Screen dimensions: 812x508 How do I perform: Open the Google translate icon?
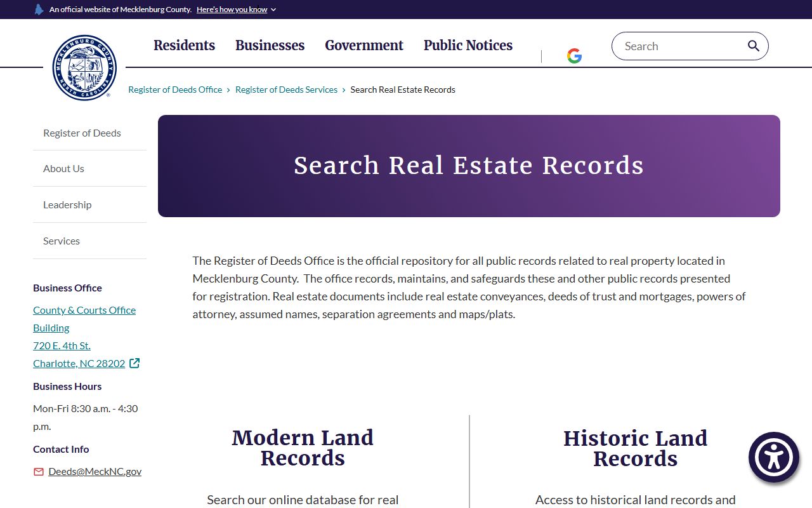click(x=574, y=56)
